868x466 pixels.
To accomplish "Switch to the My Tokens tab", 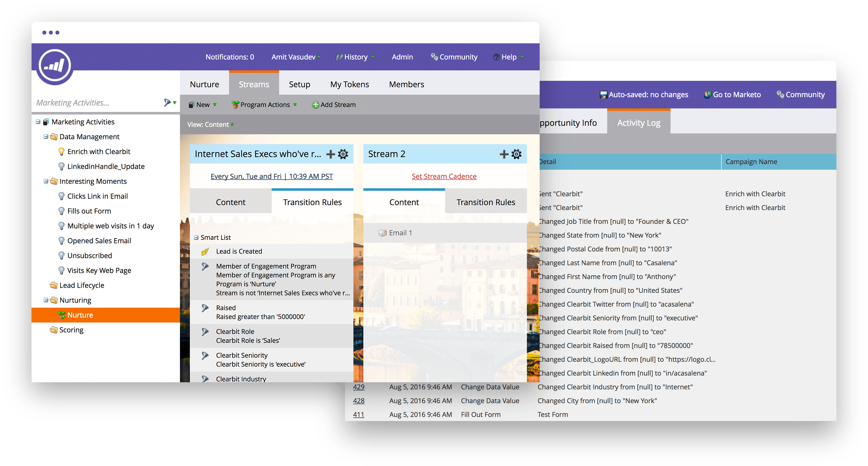I will 350,84.
